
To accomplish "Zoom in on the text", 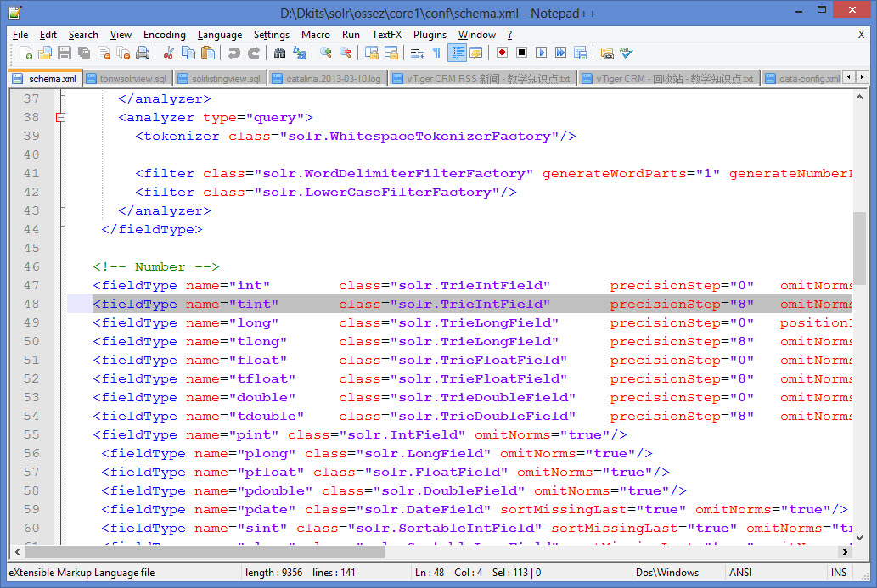I will coord(325,53).
